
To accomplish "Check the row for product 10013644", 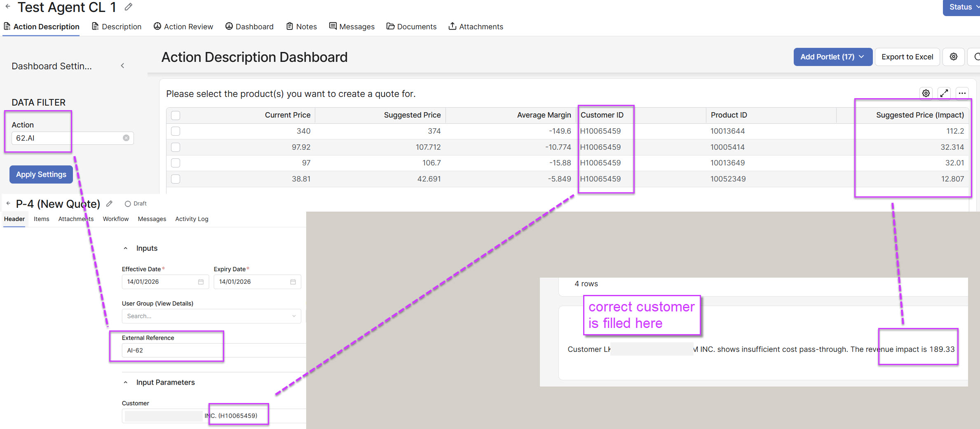I will coord(176,131).
